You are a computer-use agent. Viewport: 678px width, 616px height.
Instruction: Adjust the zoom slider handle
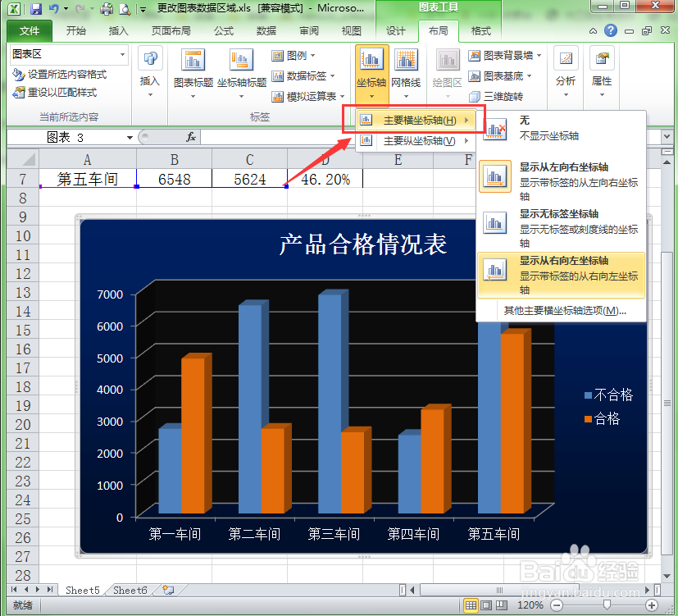point(607,605)
